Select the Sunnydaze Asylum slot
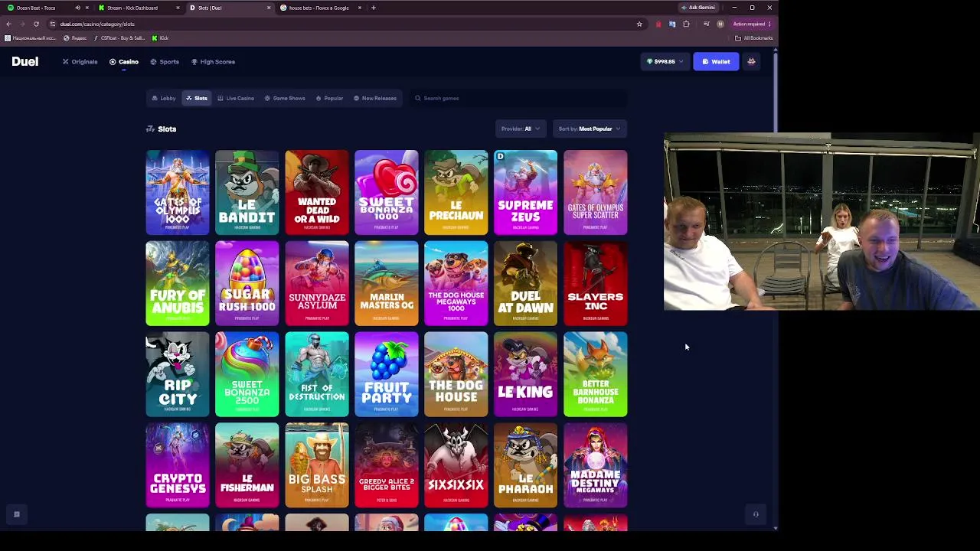This screenshot has height=551, width=980. pyautogui.click(x=317, y=283)
